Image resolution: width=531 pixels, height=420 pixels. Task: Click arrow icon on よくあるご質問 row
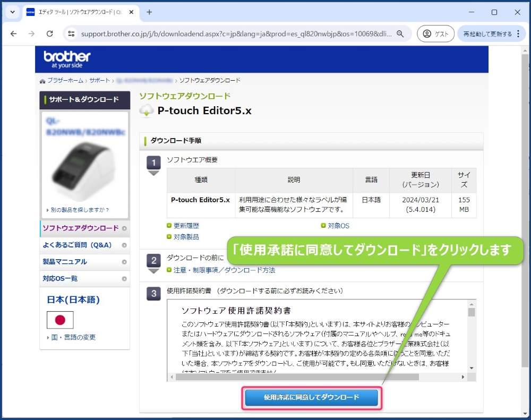[x=124, y=245]
